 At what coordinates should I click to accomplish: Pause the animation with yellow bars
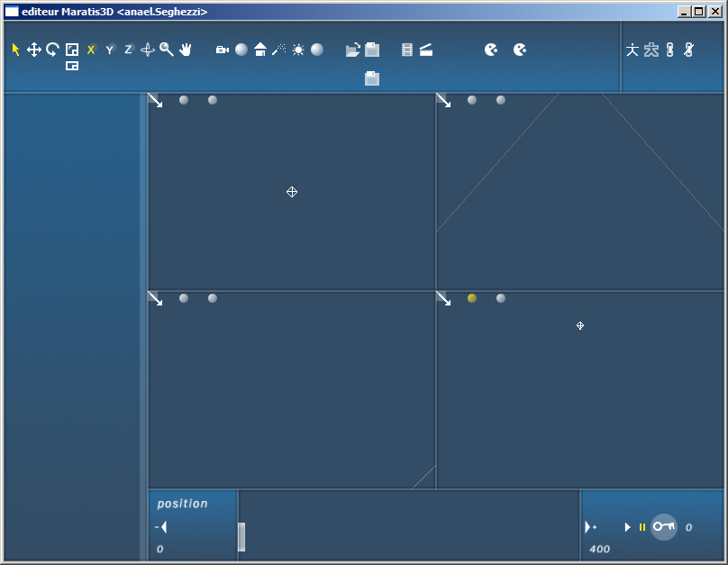[x=642, y=527]
